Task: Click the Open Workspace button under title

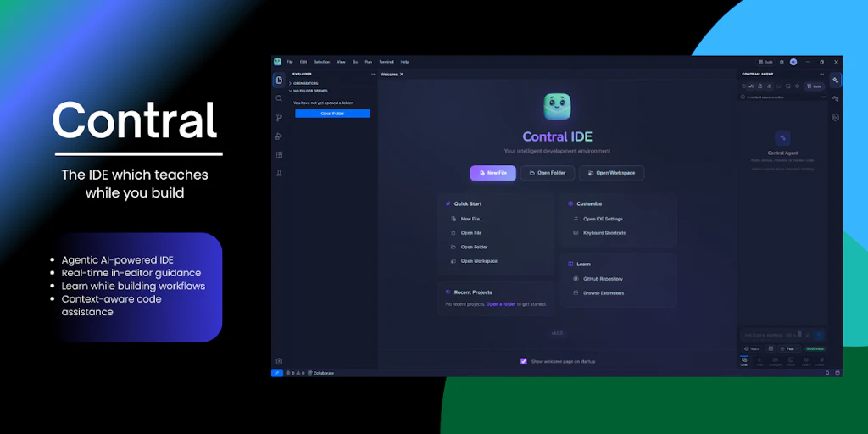Action: click(x=611, y=173)
